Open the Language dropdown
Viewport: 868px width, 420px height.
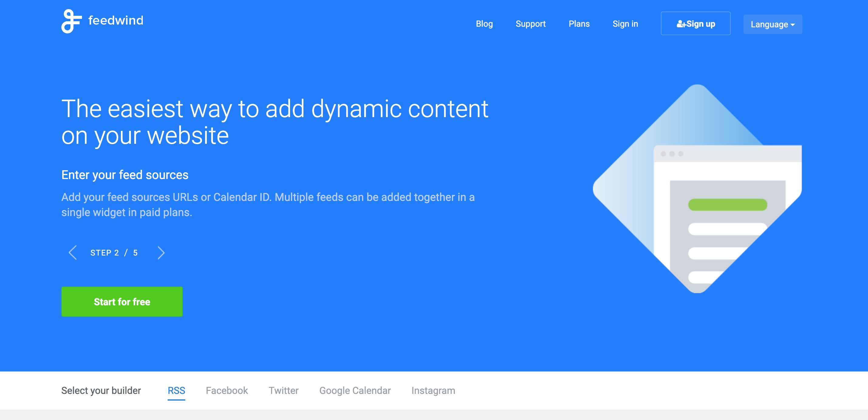pos(772,24)
